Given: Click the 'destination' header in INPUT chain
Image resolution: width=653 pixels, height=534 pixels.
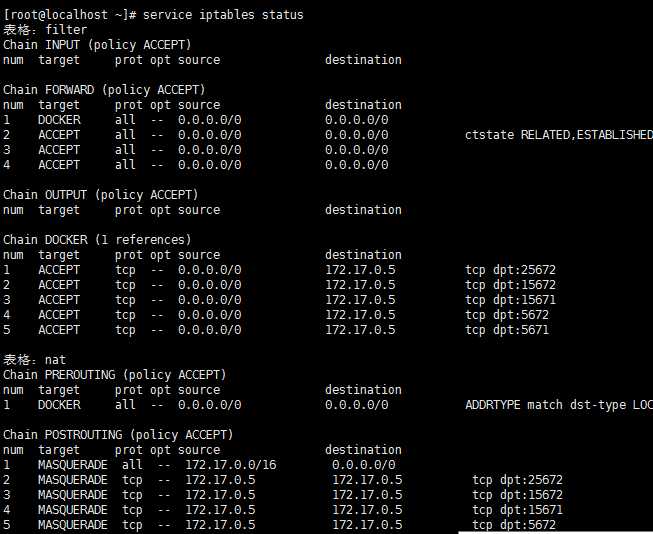Looking at the screenshot, I should (363, 60).
